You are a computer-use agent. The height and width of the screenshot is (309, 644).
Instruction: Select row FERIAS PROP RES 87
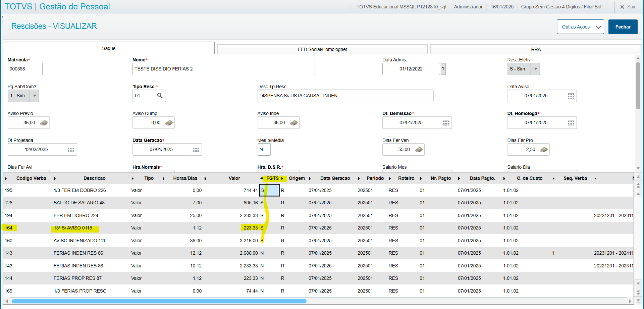(318, 278)
